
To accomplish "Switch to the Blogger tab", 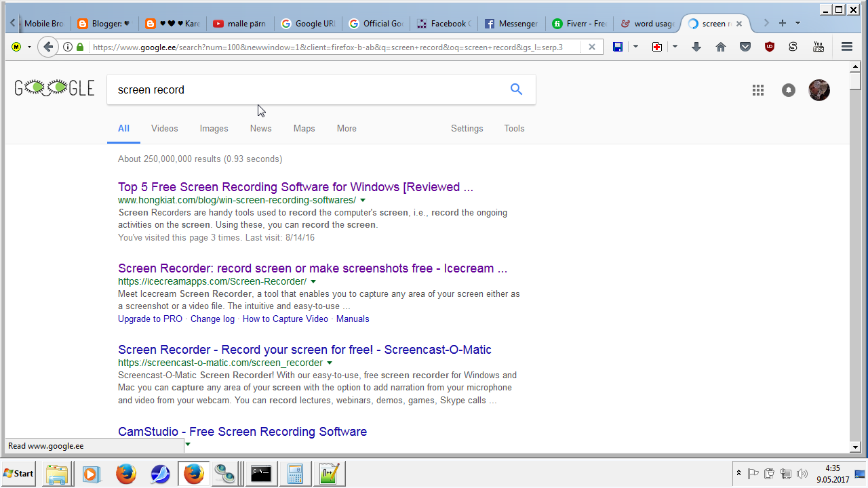I will tap(105, 24).
